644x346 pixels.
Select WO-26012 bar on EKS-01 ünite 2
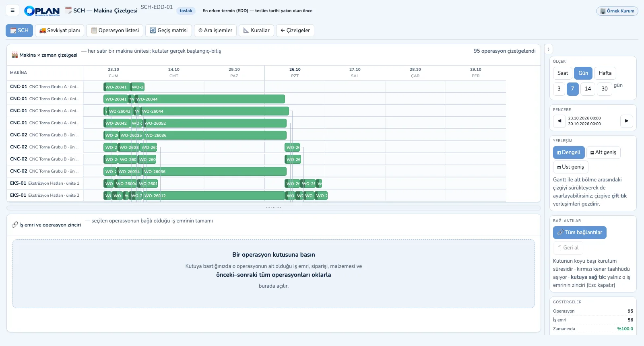214,196
